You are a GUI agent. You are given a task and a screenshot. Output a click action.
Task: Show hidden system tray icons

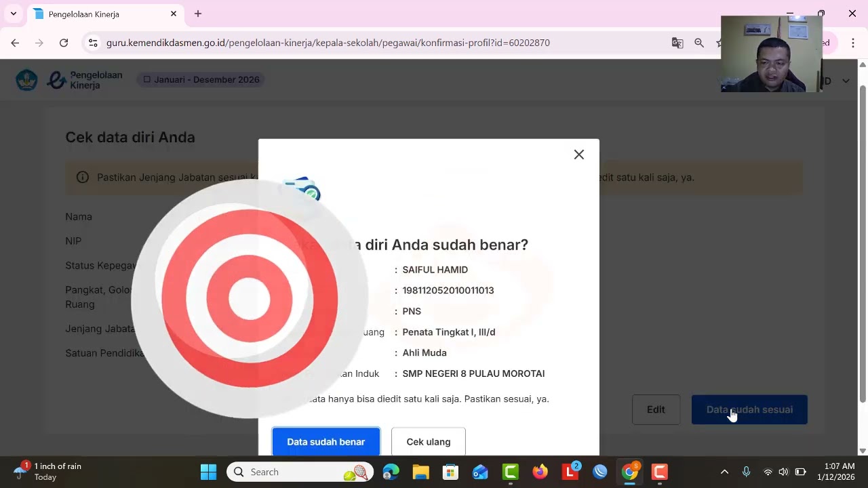(x=724, y=472)
